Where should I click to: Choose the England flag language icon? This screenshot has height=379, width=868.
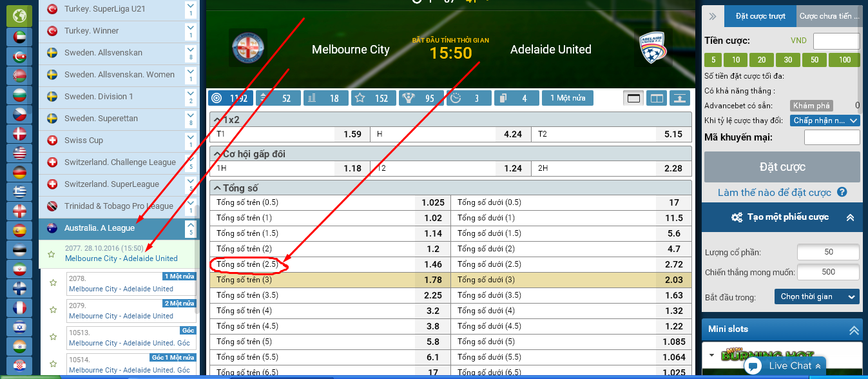click(x=19, y=211)
